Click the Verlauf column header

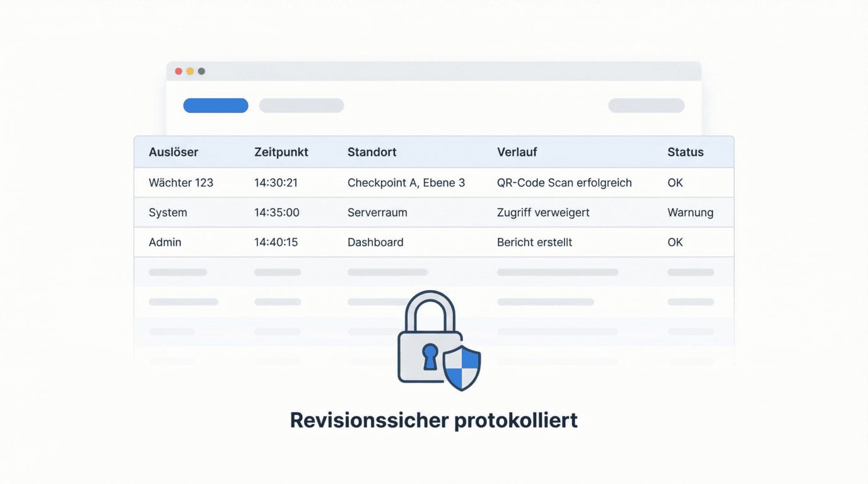point(517,152)
